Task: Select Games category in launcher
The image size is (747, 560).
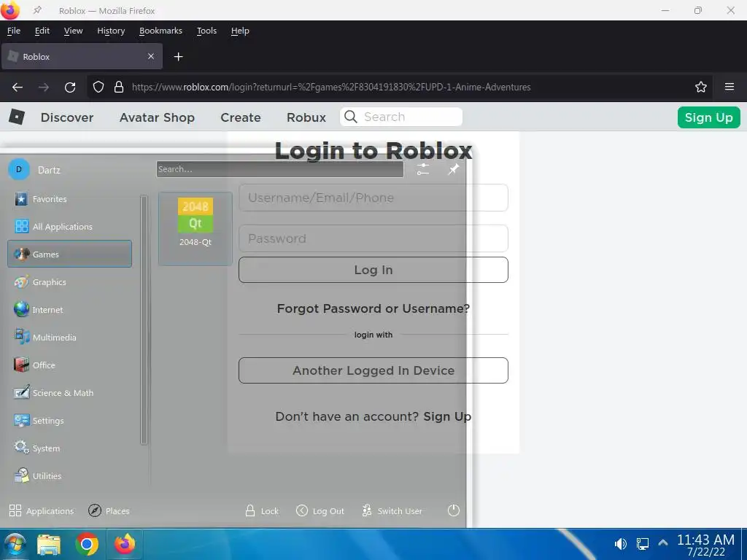Action: tap(69, 254)
